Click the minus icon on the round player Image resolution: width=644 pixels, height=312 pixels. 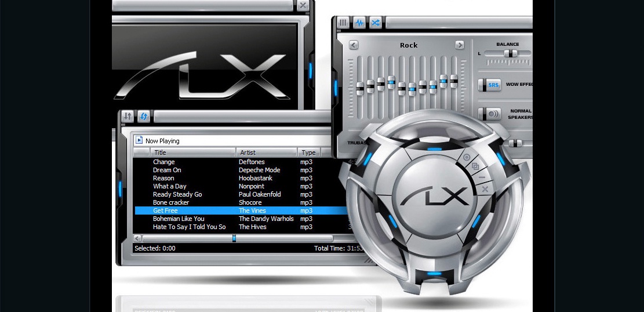(482, 177)
